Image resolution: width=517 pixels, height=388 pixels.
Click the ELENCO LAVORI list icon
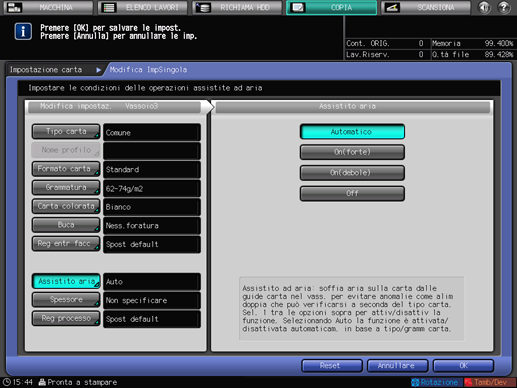109,7
